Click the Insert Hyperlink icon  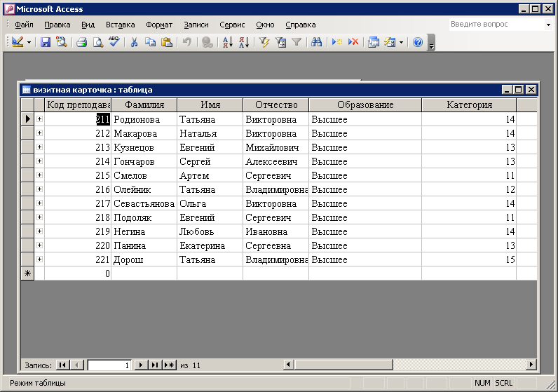pos(207,42)
